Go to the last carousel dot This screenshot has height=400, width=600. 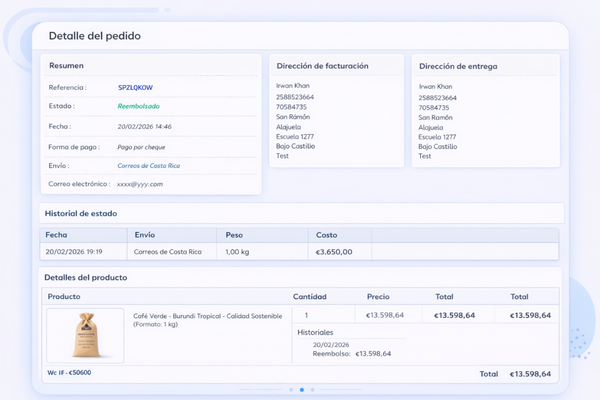(313, 390)
